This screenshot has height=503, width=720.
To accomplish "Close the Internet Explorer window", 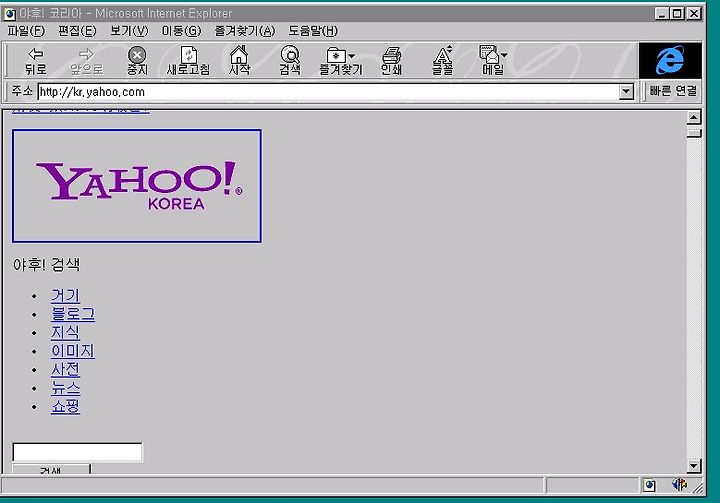I will point(694,13).
